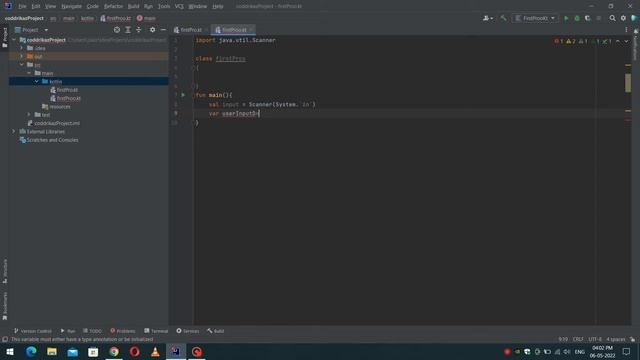
Task: Open Windows Start menu
Action: [x=10, y=351]
